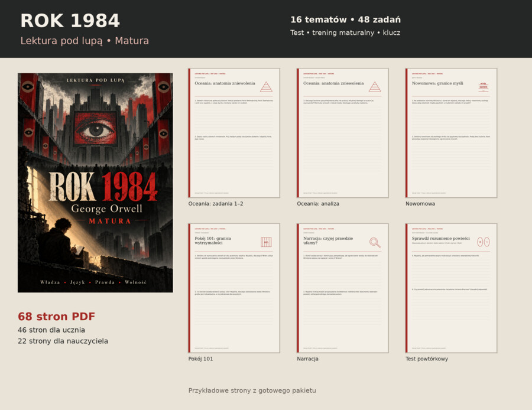Click 'Narracja: czyjej prawdzie ufamy?' page heading
The image size is (532, 410).
pos(328,240)
